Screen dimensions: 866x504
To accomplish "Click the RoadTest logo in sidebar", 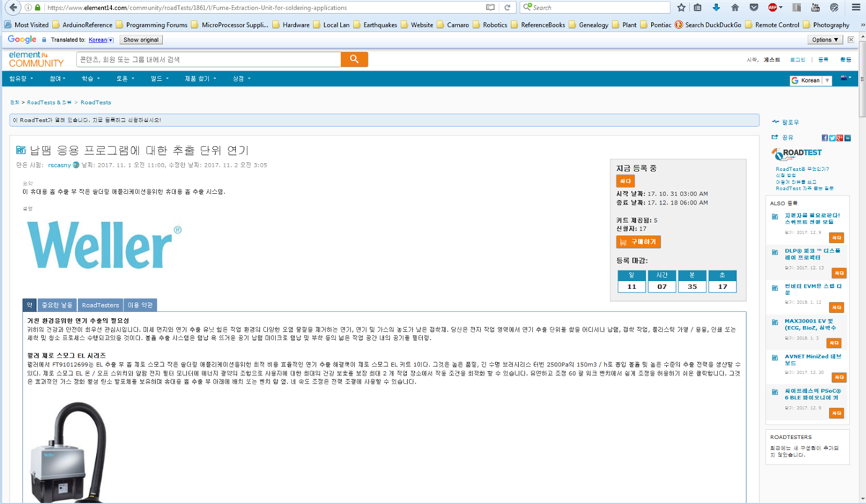I will tap(797, 154).
